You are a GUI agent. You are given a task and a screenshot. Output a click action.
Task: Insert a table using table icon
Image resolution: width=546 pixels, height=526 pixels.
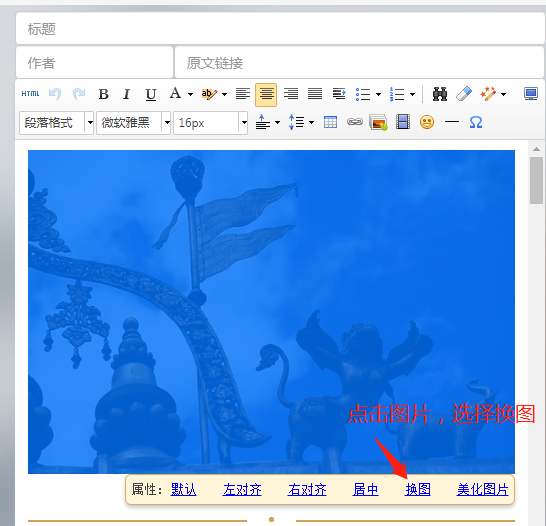330,122
